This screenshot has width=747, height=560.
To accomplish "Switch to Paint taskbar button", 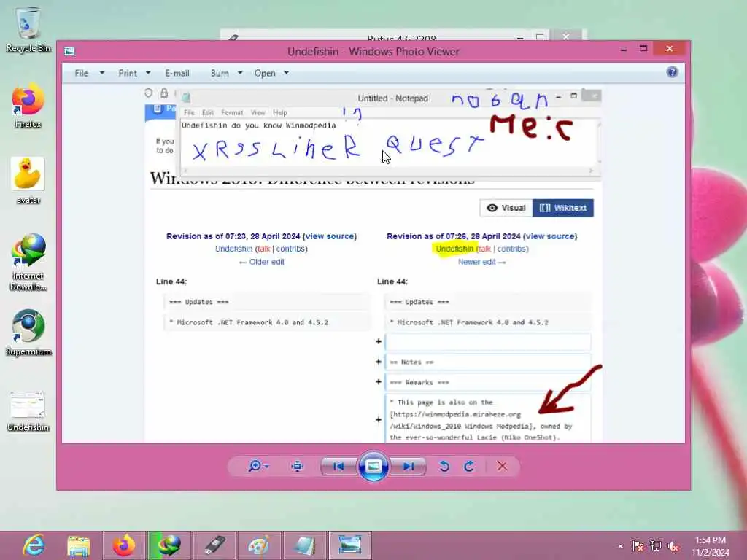I will click(x=259, y=545).
